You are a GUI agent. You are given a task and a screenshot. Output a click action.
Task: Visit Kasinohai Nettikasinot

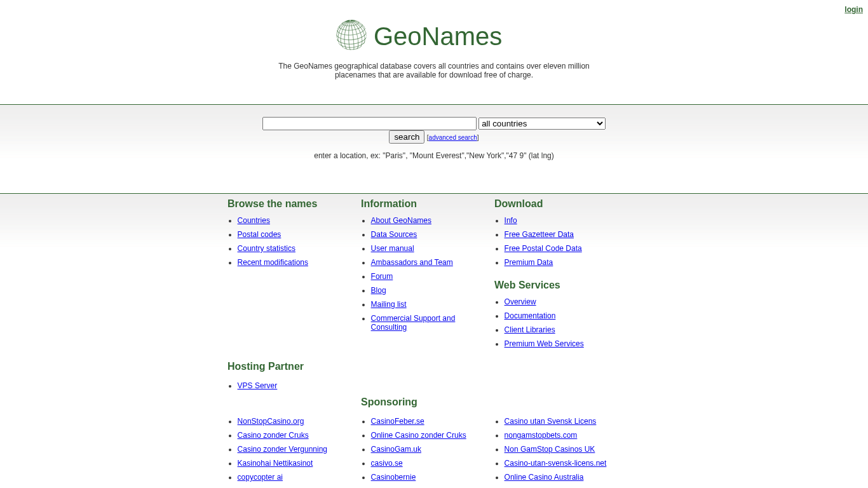(x=275, y=463)
